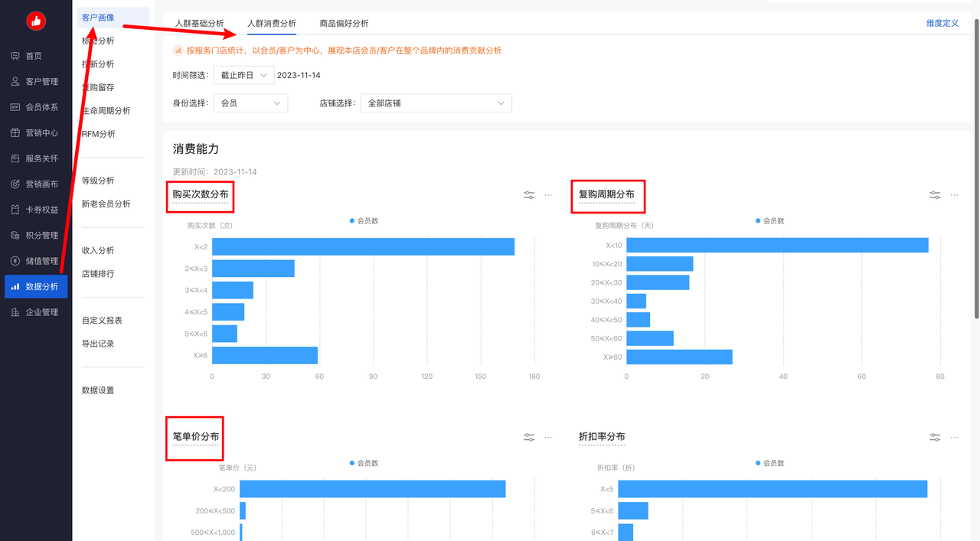Viewport: 980px width, 541px height.
Task: Open the more options ellipsis for 复购周期分布 chart
Action: point(954,195)
